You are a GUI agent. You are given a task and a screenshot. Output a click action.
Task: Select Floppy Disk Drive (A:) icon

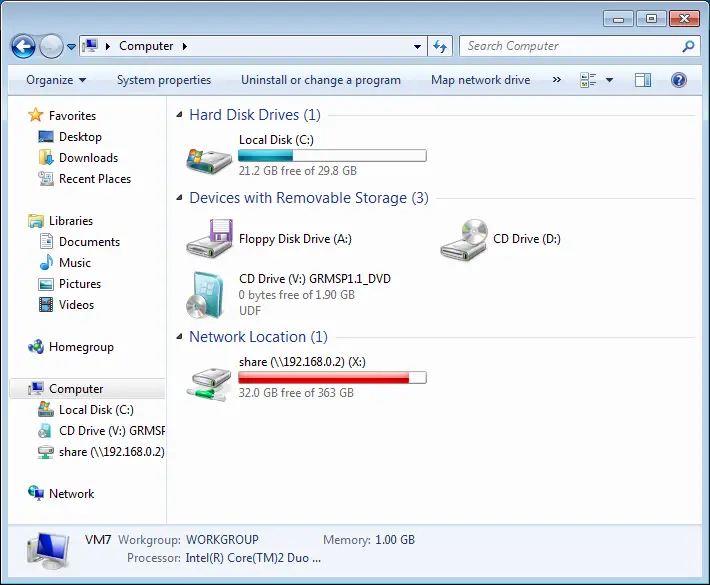[209, 239]
